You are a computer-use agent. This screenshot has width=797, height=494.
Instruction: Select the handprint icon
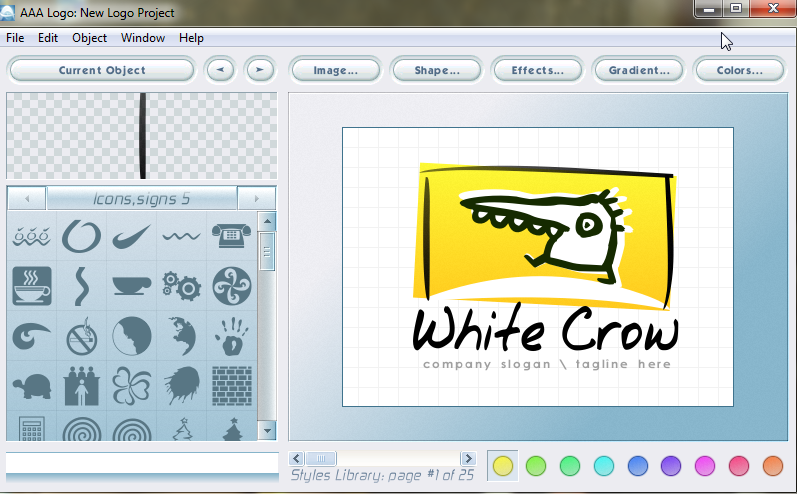point(232,335)
